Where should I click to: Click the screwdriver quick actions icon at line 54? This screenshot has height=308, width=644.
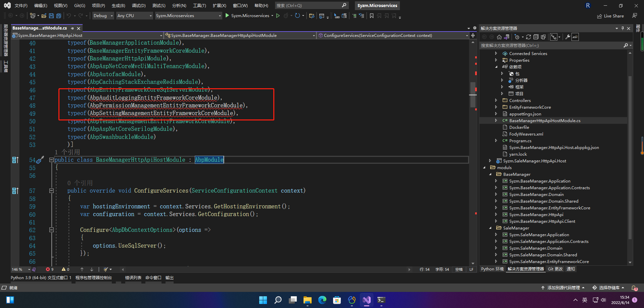tap(40, 160)
